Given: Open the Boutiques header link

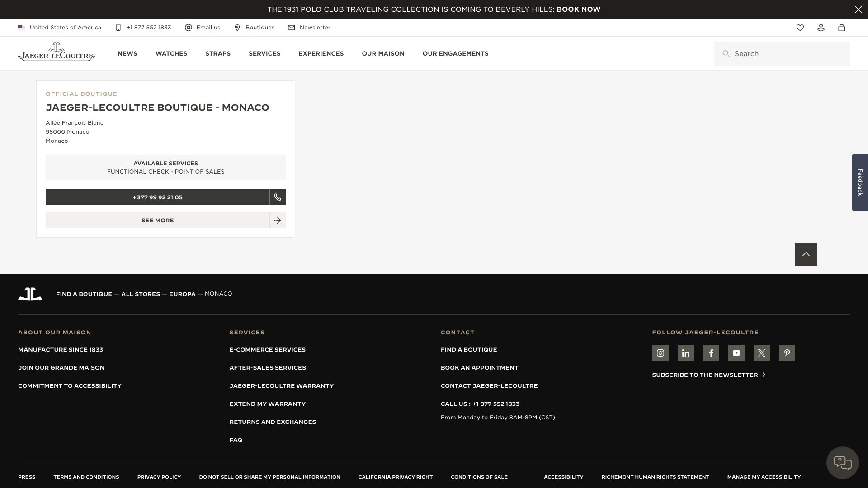Looking at the screenshot, I should (x=254, y=28).
